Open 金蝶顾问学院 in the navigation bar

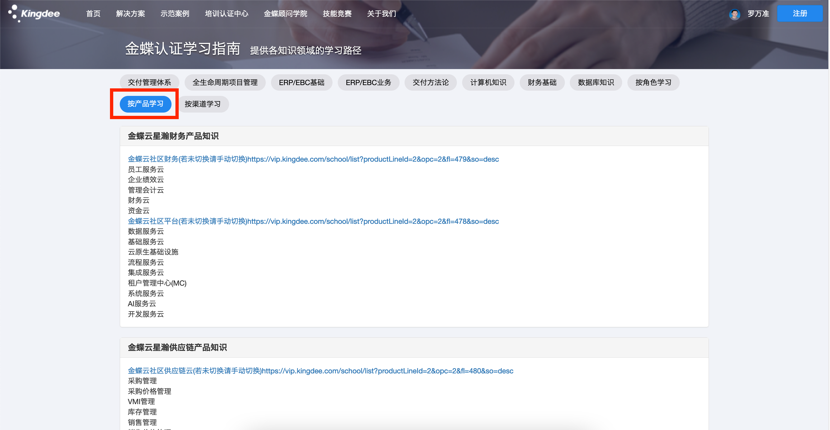tap(285, 14)
